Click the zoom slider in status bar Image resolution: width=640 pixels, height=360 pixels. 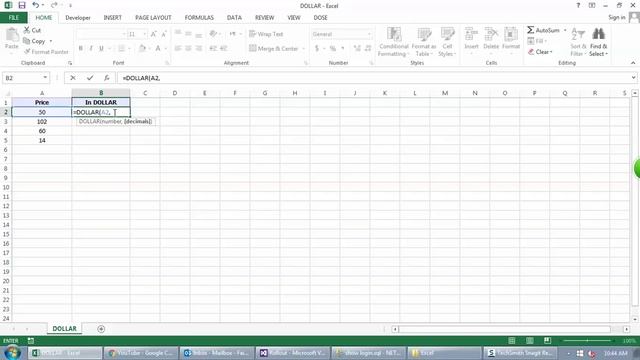click(587, 340)
